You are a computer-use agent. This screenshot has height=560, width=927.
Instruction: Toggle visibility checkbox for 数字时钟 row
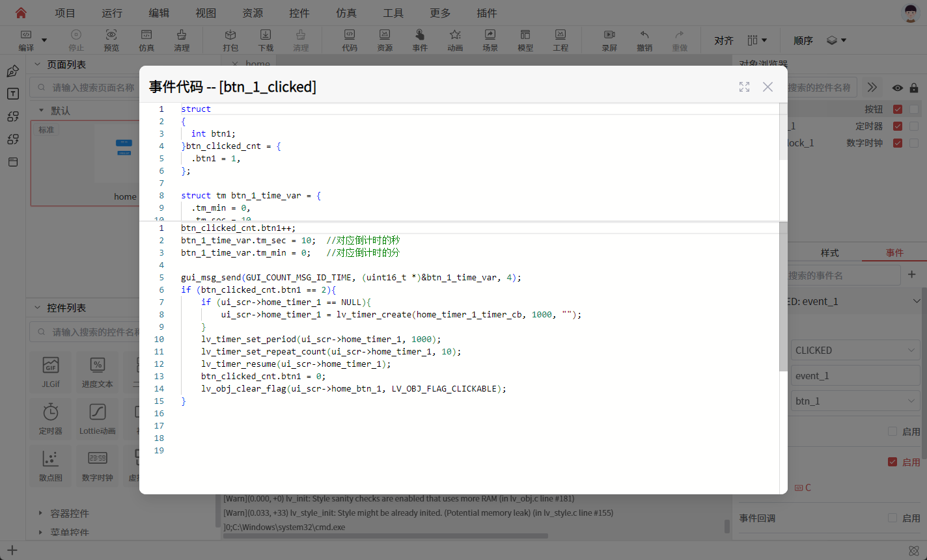pos(898,143)
